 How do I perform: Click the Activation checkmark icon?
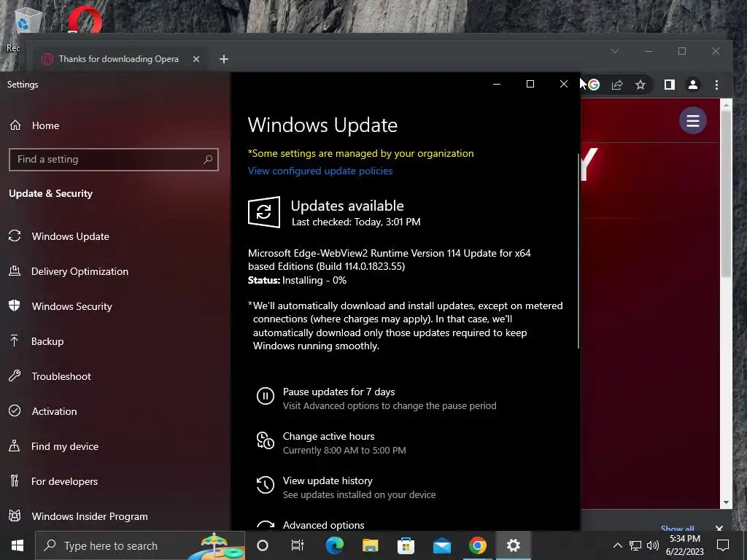(x=15, y=411)
